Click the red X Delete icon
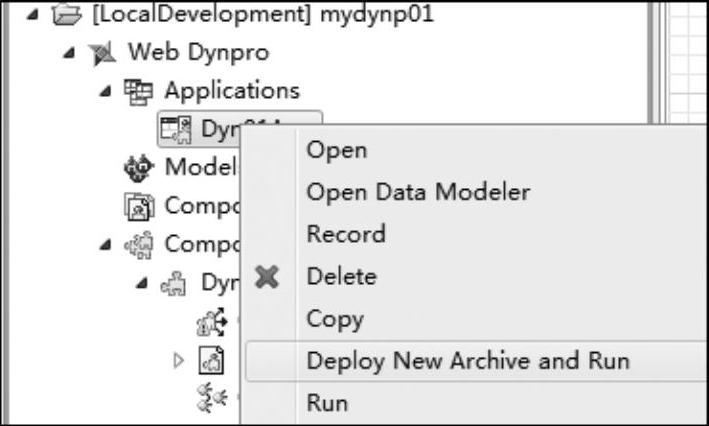 (x=267, y=277)
